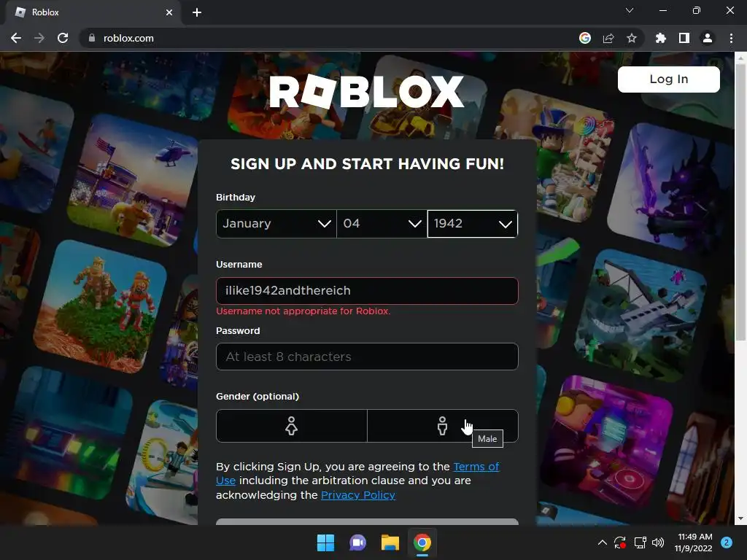747x560 pixels.
Task: Click the 'Gender (optional)' label
Action: click(x=258, y=396)
